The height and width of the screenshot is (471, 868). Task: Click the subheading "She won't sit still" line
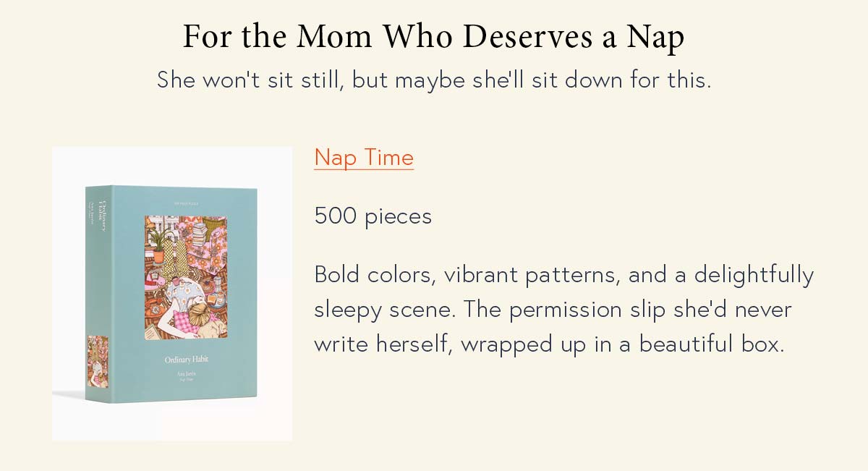434,79
